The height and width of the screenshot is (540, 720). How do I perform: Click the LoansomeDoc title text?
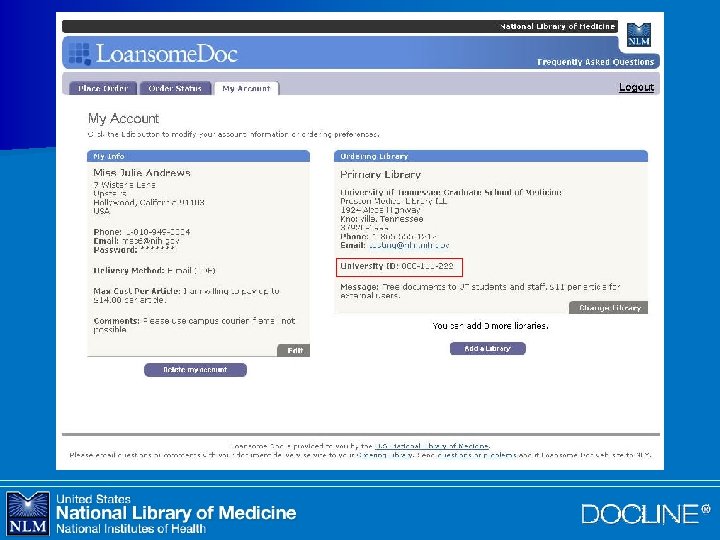[167, 54]
